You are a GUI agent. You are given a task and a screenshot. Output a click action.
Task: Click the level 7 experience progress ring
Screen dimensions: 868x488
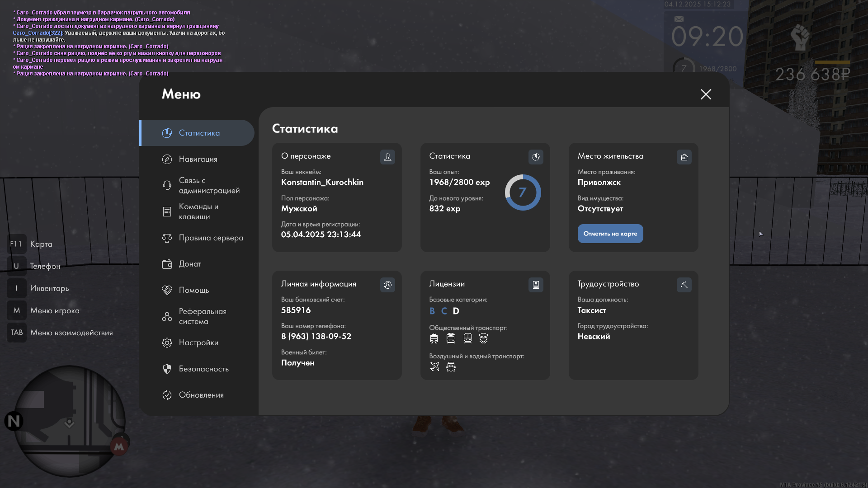(523, 192)
